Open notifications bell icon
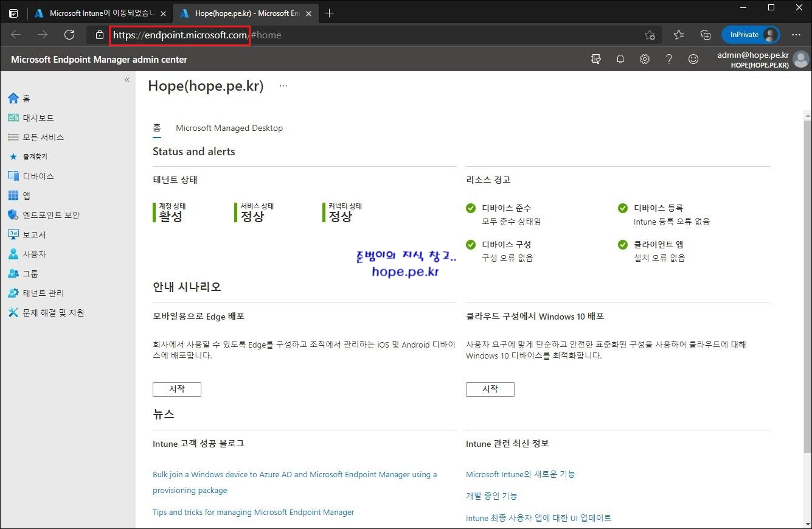 pos(620,59)
